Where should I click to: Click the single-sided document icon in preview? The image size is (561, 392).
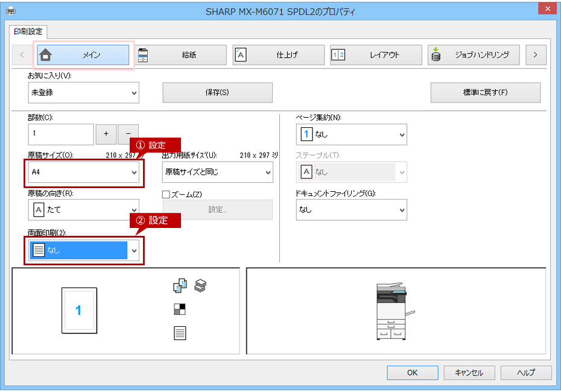180,333
